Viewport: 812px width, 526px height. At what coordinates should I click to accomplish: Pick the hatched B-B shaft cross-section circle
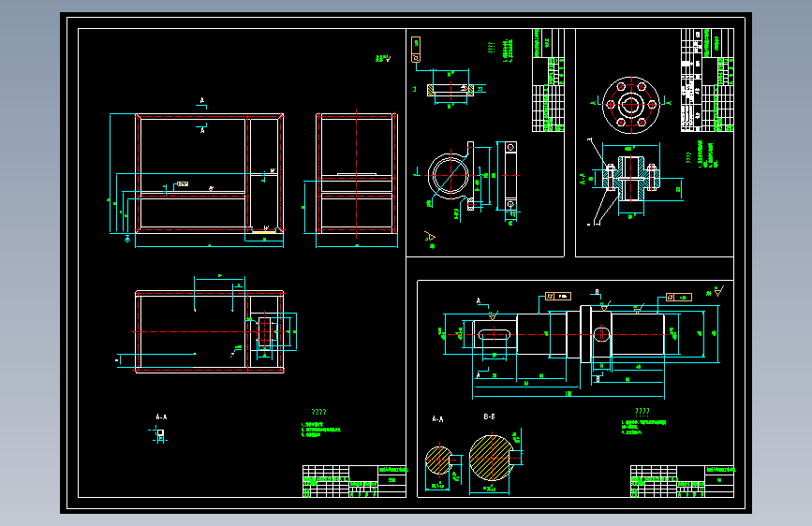click(492, 458)
